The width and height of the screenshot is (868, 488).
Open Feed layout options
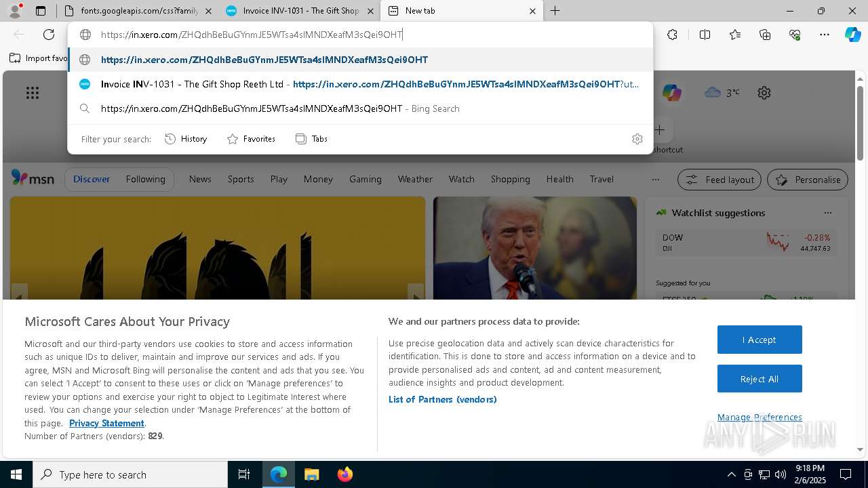tap(720, 180)
